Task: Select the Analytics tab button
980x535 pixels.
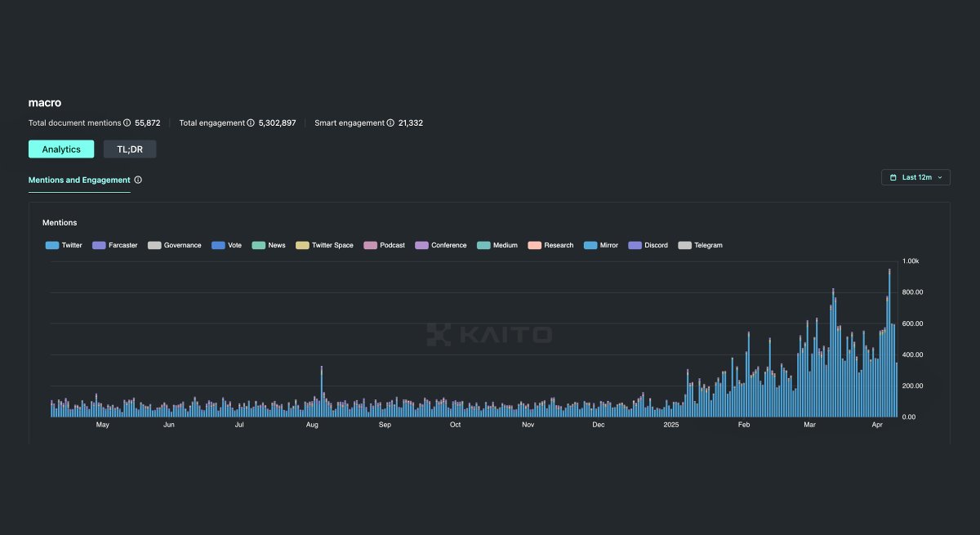Action: (x=61, y=149)
